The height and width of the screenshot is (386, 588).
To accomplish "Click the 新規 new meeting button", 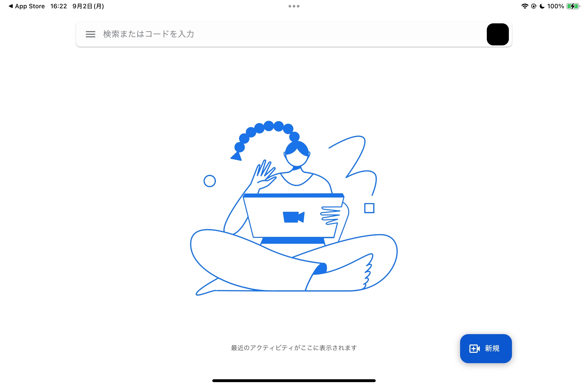I will 486,349.
